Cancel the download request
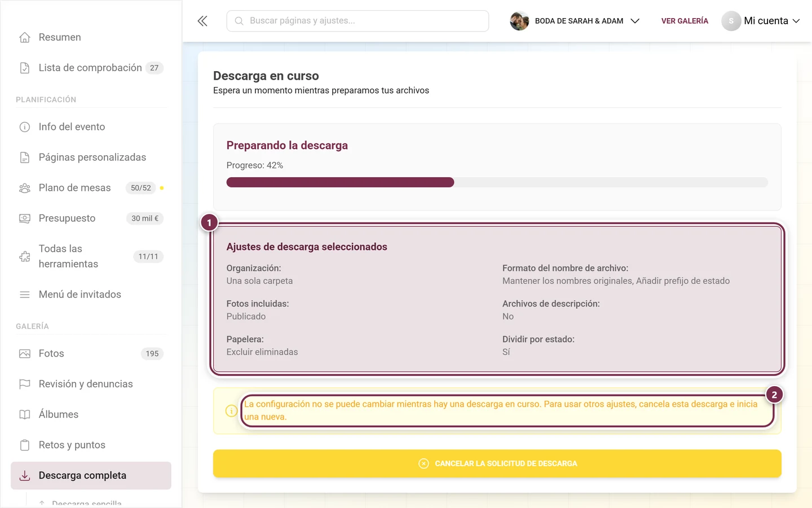Screen dimensions: 812x508 click(x=497, y=463)
